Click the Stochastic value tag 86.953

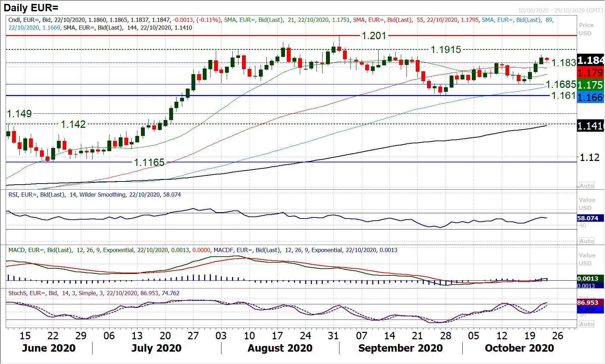pyautogui.click(x=590, y=303)
